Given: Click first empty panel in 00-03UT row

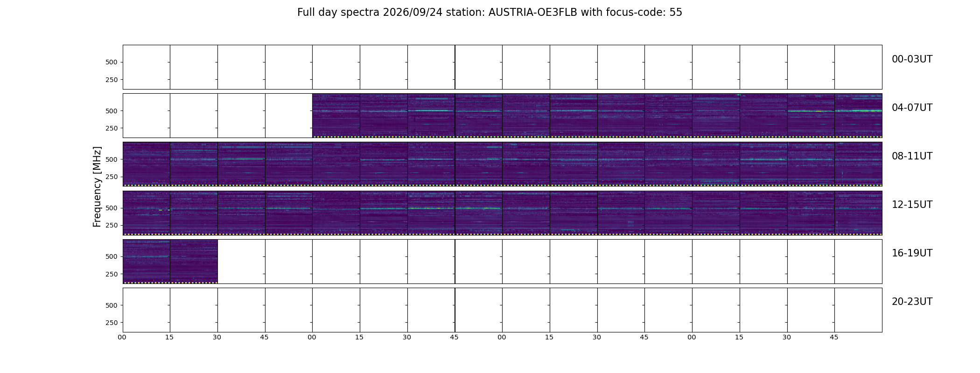Looking at the screenshot, I should (146, 67).
